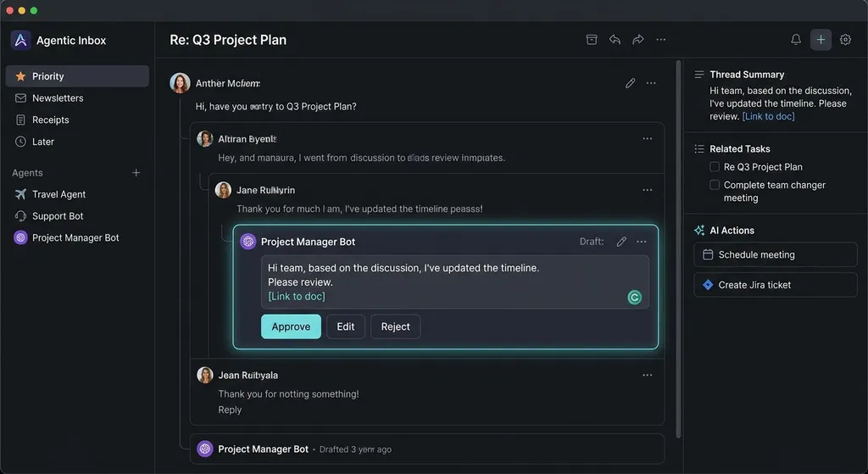Archive the Q3 Project Plan thread
868x474 pixels.
click(591, 40)
